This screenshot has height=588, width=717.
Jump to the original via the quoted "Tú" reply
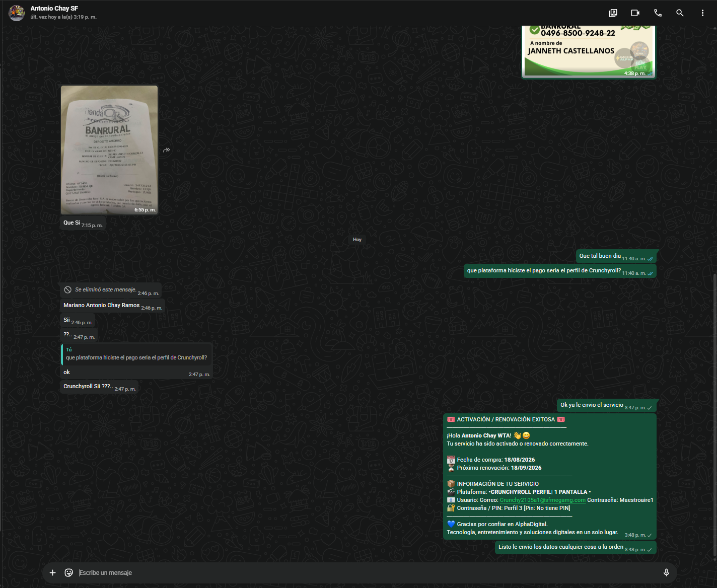[136, 354]
